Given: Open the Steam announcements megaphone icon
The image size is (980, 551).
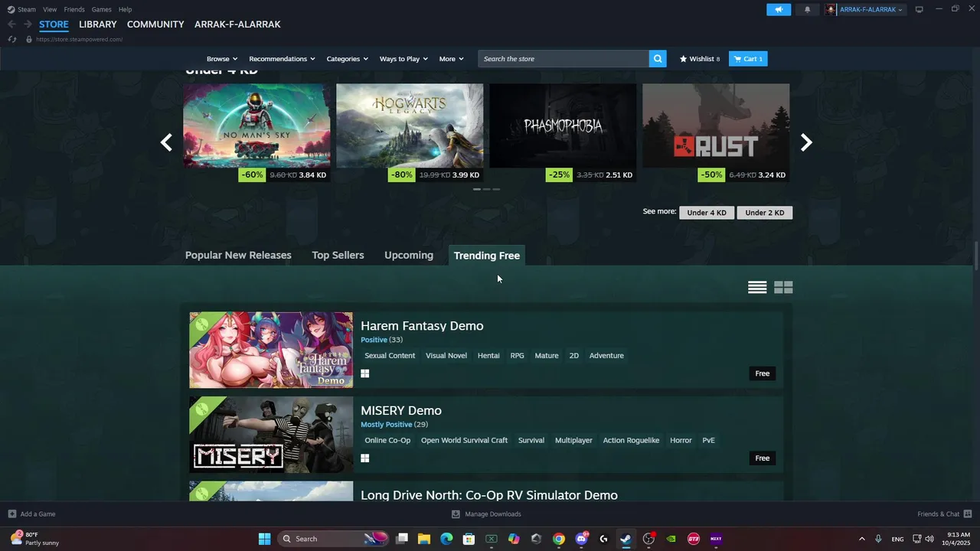Looking at the screenshot, I should (x=779, y=9).
